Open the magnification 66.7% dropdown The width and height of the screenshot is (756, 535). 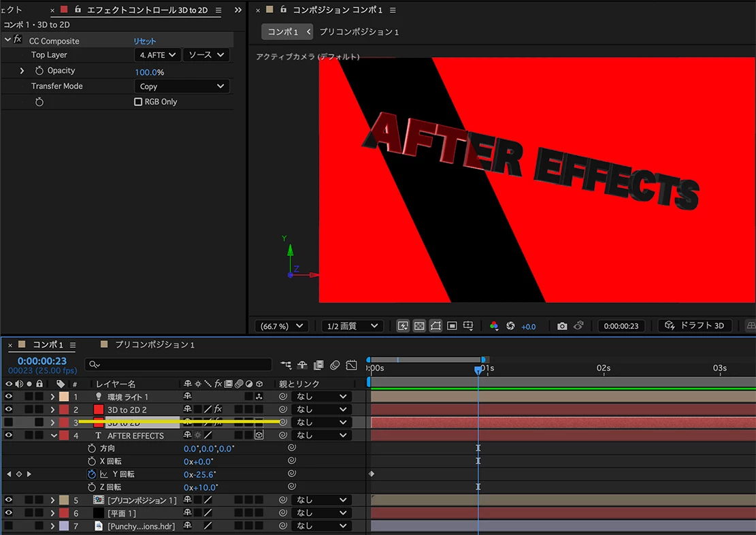(x=282, y=326)
